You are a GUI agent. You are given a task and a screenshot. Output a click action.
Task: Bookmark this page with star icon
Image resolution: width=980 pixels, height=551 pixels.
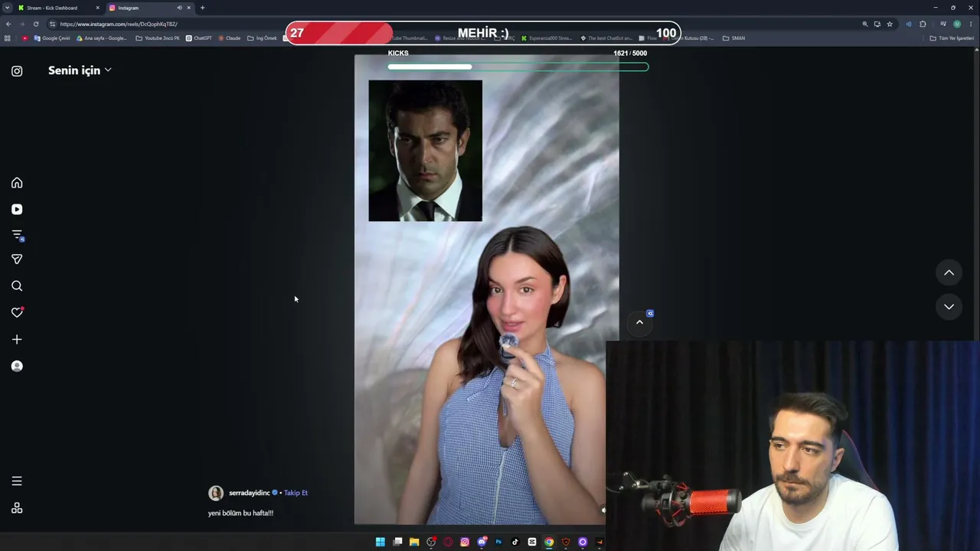(890, 24)
